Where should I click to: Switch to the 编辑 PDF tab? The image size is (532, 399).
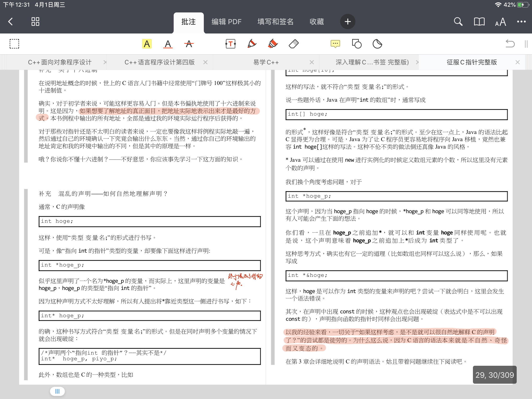click(x=226, y=22)
